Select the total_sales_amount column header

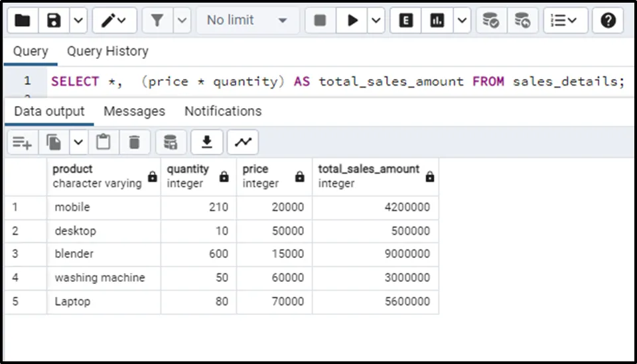[368, 176]
